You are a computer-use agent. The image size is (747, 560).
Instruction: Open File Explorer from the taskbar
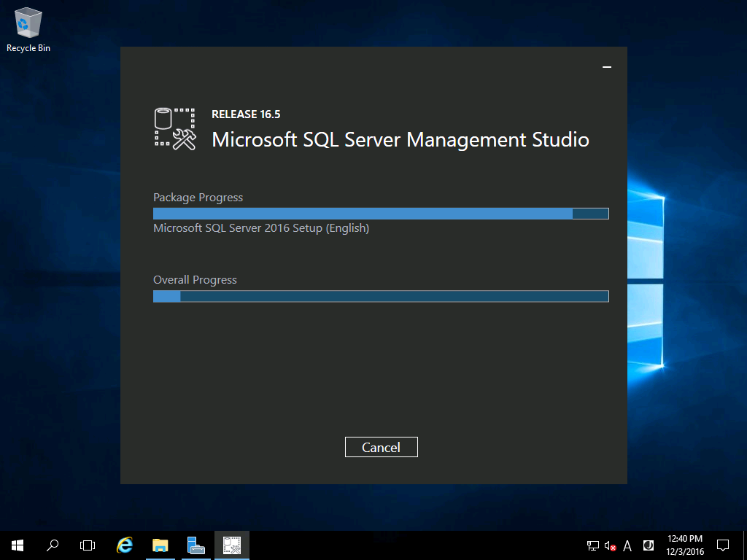(160, 545)
